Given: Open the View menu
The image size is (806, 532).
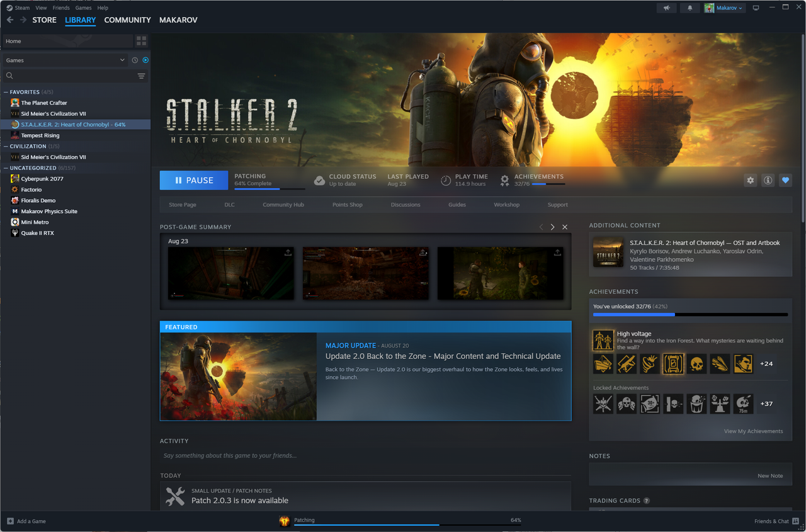Looking at the screenshot, I should point(41,8).
